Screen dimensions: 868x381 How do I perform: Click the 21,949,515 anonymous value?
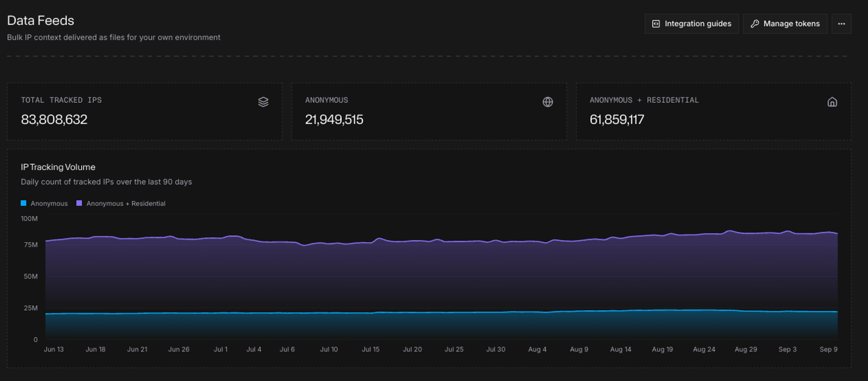(x=334, y=119)
